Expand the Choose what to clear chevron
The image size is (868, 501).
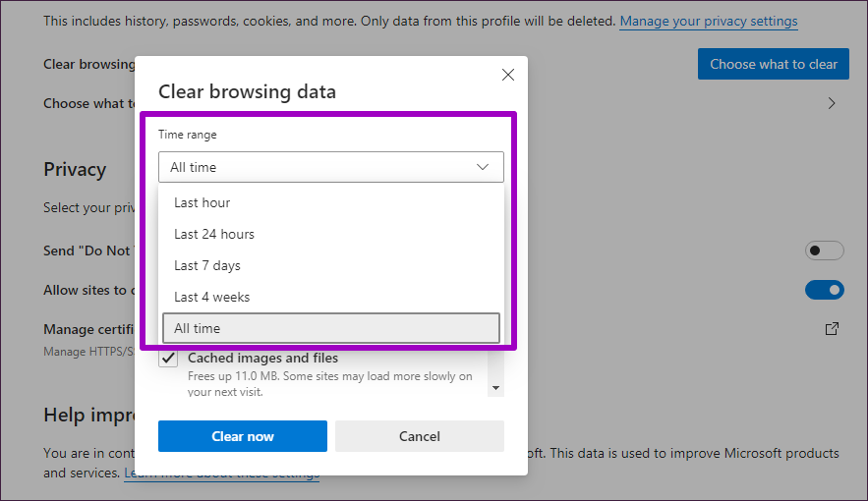[x=832, y=103]
